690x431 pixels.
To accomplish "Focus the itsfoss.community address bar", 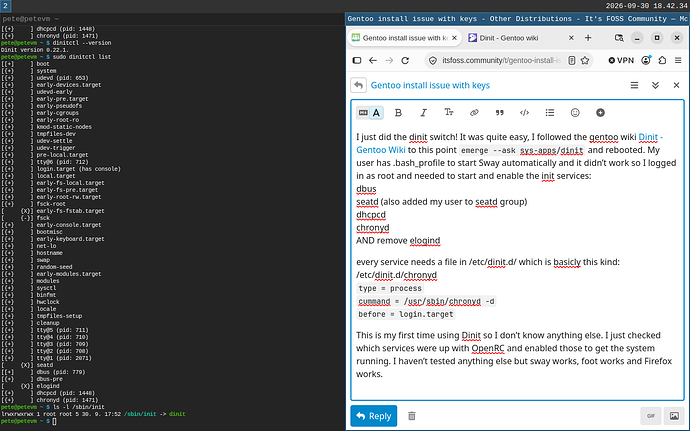I will click(502, 60).
